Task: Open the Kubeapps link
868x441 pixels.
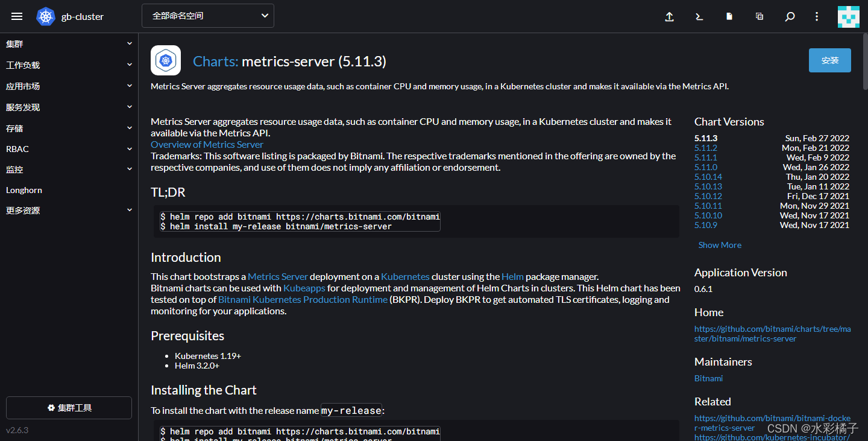Action: click(304, 288)
